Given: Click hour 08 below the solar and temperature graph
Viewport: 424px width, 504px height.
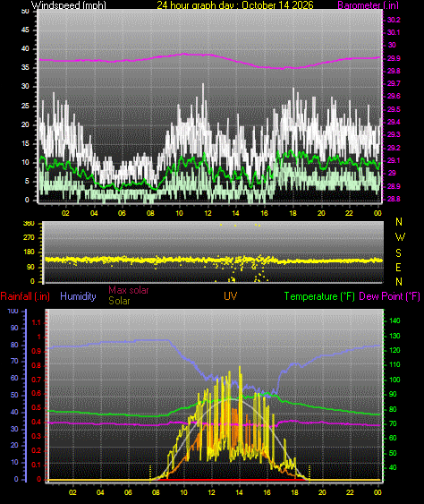Looking at the screenshot, I should [156, 492].
